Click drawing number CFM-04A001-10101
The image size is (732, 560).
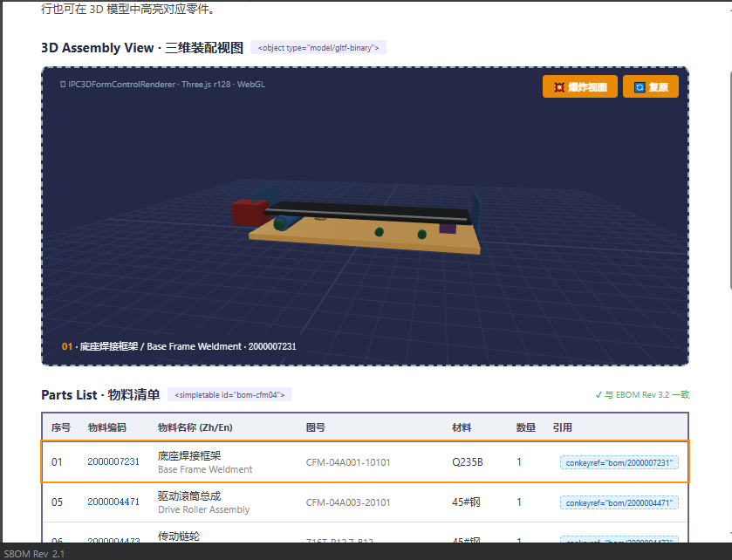348,462
